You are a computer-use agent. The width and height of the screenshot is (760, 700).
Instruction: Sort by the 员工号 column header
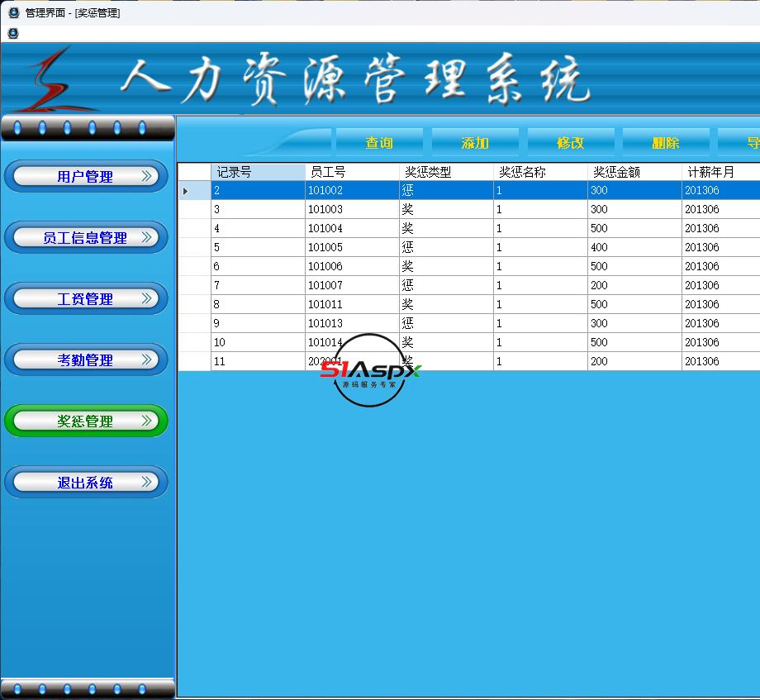[352, 172]
